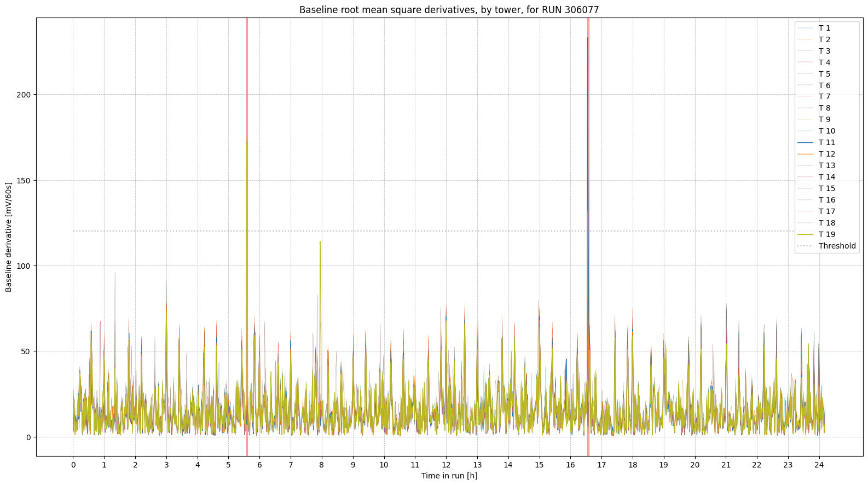Click the plot title for RUN 306077
Image resolution: width=868 pixels, height=485 pixels.
[449, 10]
